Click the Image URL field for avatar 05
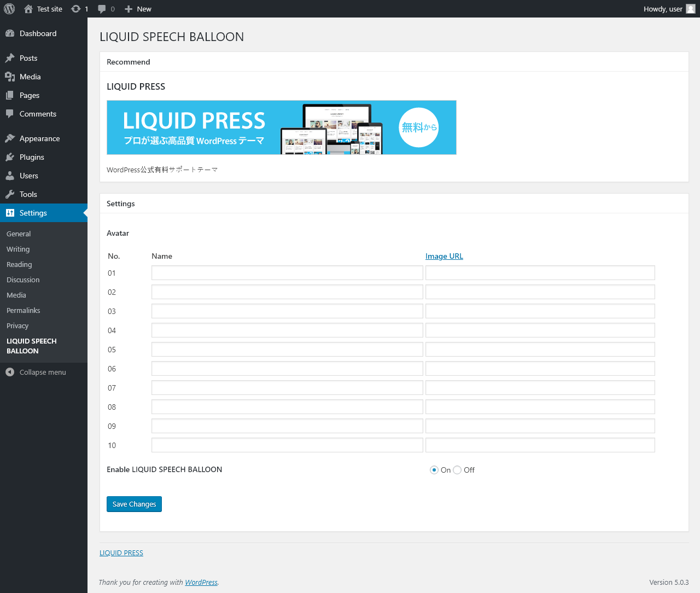This screenshot has height=593, width=700. [540, 350]
